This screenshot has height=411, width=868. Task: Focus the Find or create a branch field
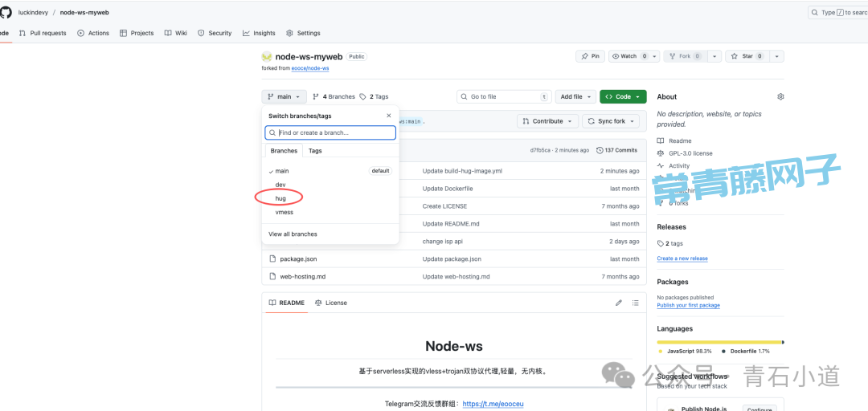[331, 132]
